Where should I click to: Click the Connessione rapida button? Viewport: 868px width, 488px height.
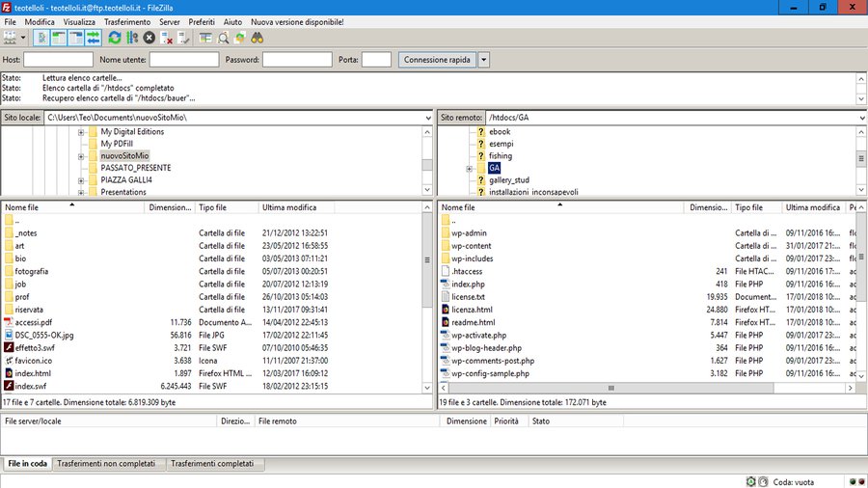point(437,60)
